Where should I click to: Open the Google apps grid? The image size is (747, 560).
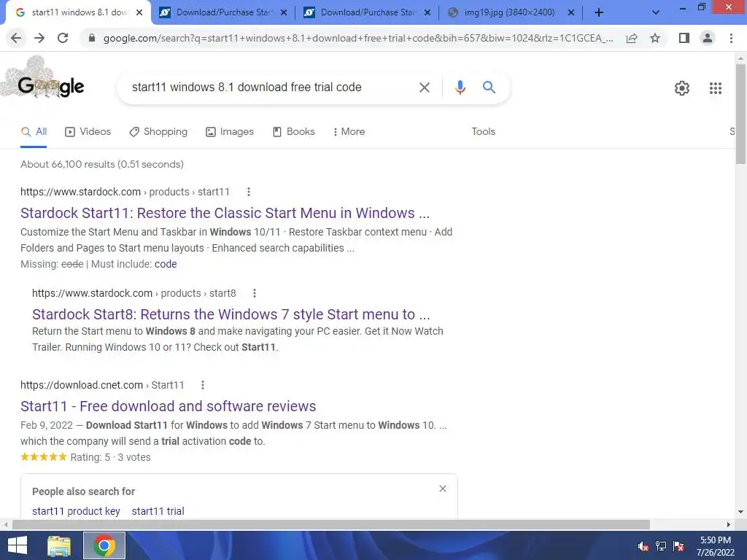(x=715, y=88)
